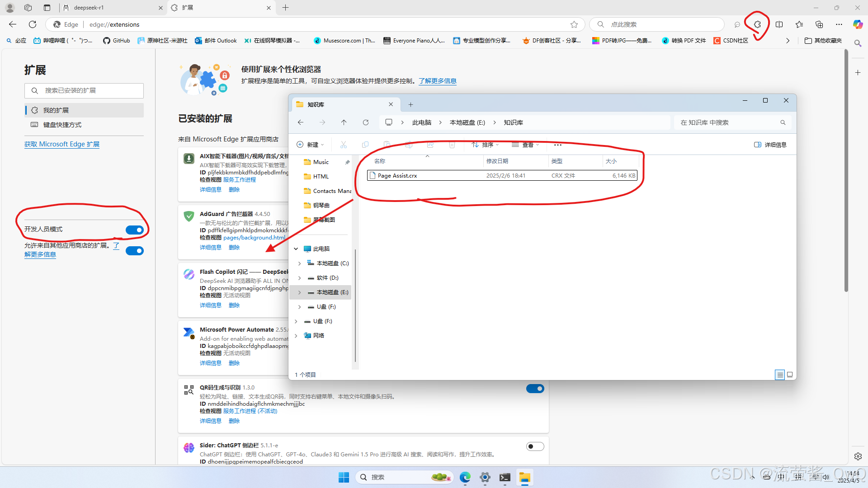Open the 新建 dropdown in File Explorer
868x488 pixels.
click(310, 145)
